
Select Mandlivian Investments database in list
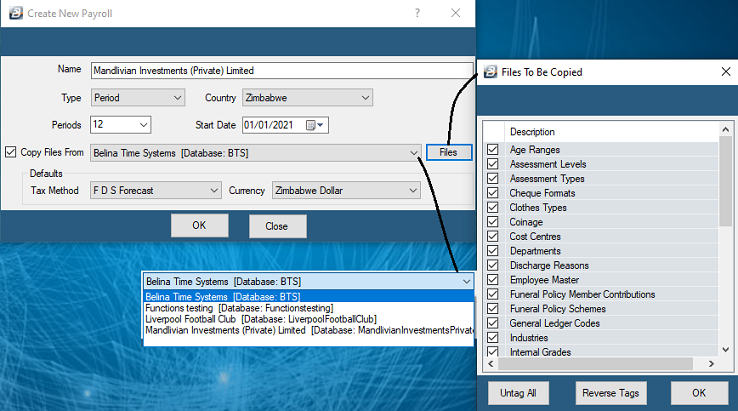click(x=308, y=330)
